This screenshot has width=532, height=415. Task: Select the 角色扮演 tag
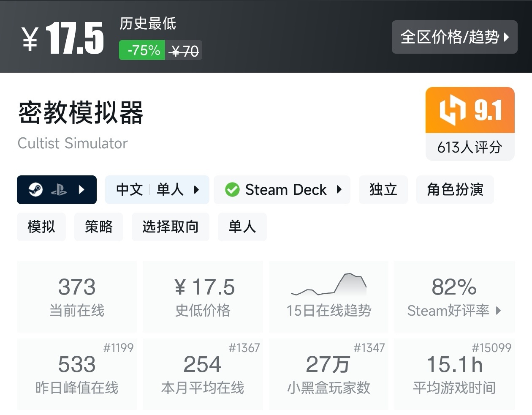pos(455,190)
